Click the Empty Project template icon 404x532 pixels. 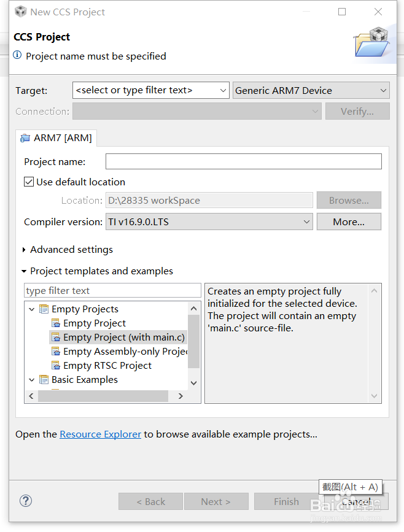[56, 323]
